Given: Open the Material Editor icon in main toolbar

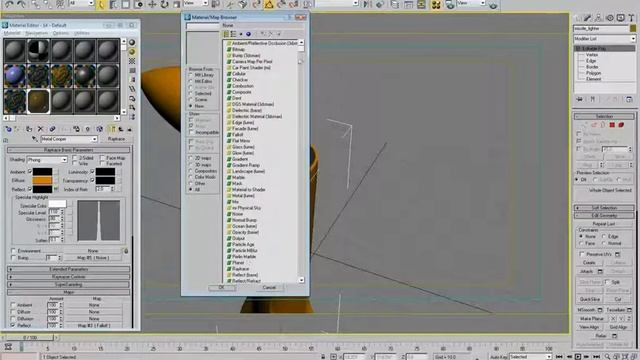Looking at the screenshot, I should 436,4.
